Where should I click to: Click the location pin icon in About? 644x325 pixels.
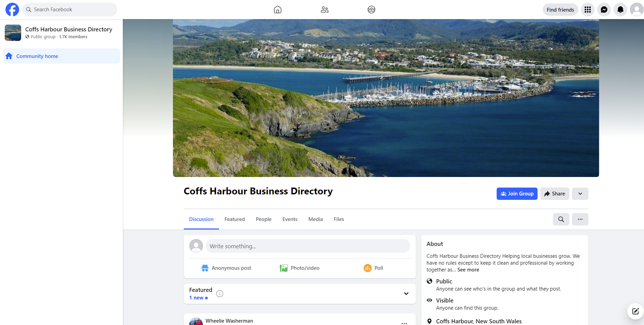click(429, 321)
